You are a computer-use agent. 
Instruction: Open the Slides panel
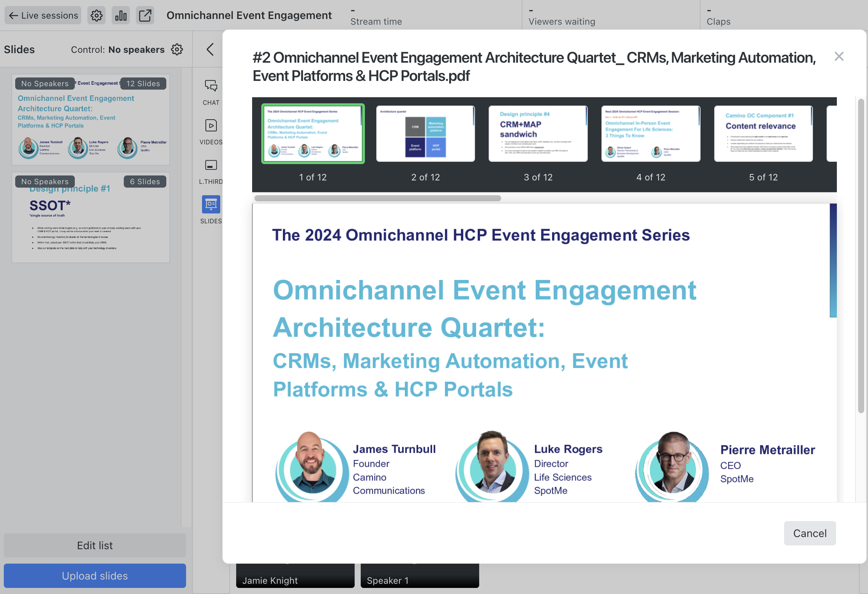[x=211, y=210]
